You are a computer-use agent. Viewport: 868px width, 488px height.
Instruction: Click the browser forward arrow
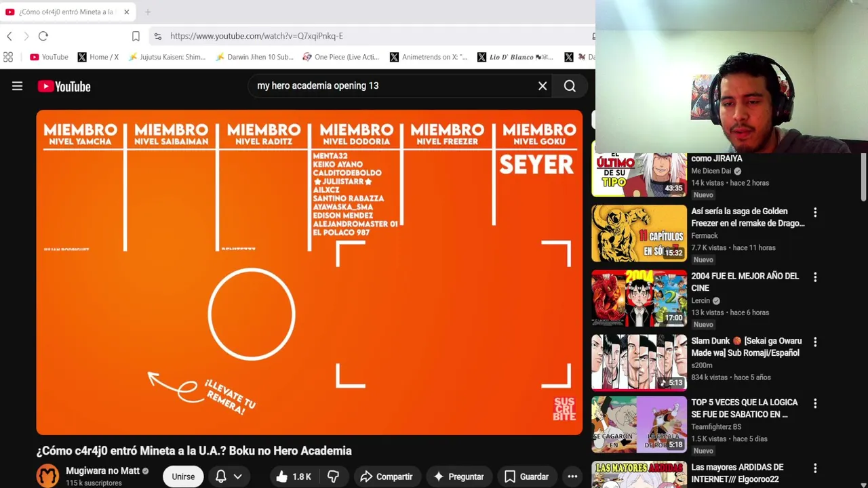(26, 36)
